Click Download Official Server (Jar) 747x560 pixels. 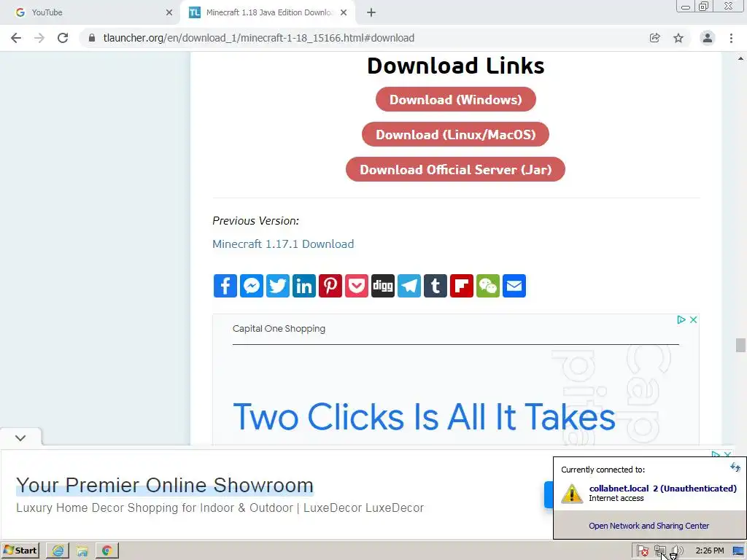pyautogui.click(x=455, y=169)
